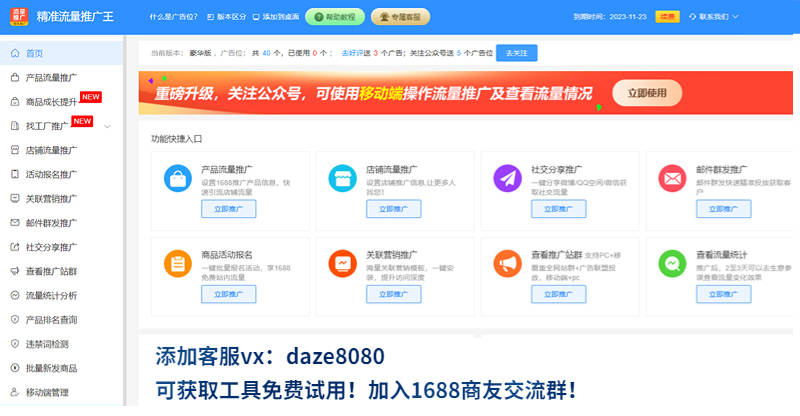
Task: Click the 去好评 link
Action: tap(352, 53)
